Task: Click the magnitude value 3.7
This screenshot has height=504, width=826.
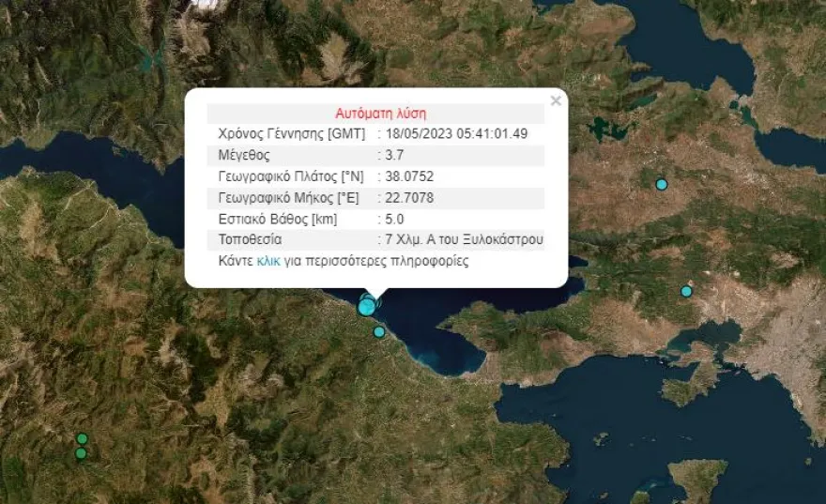Action: pyautogui.click(x=394, y=155)
